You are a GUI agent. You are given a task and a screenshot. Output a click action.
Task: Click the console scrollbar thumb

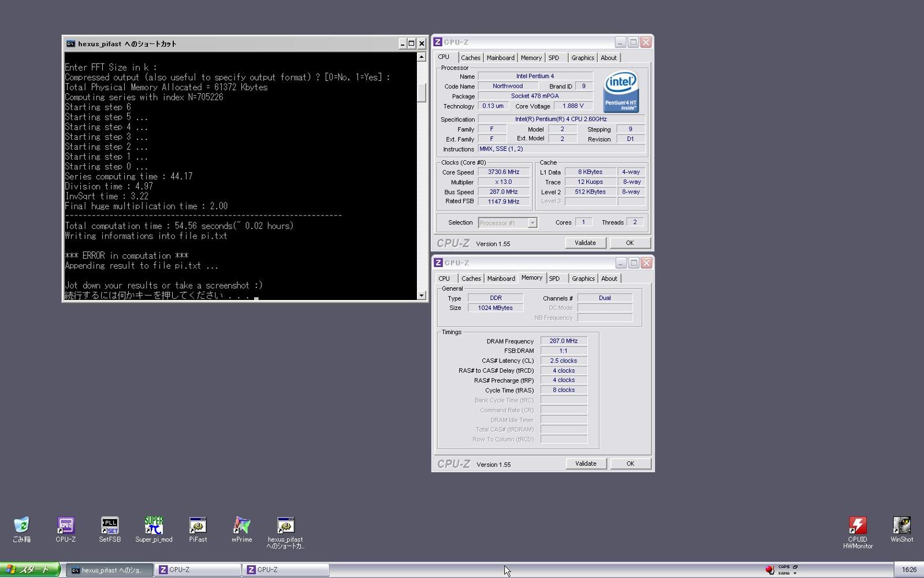point(422,92)
